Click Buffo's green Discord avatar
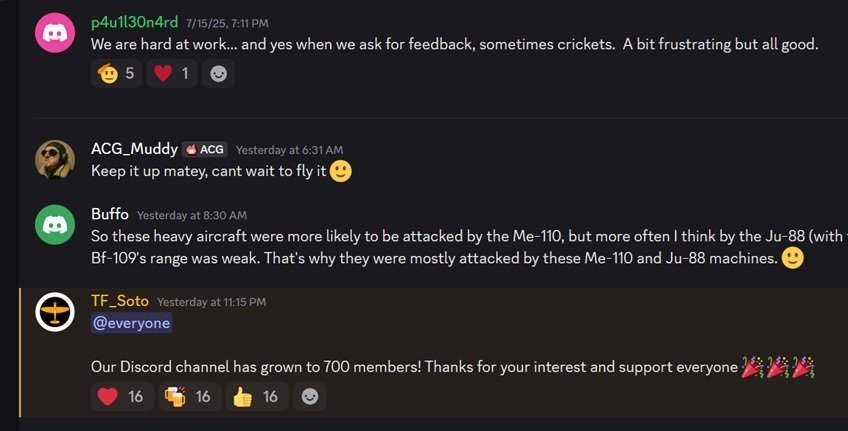Image resolution: width=848 pixels, height=431 pixels. pos(55,225)
